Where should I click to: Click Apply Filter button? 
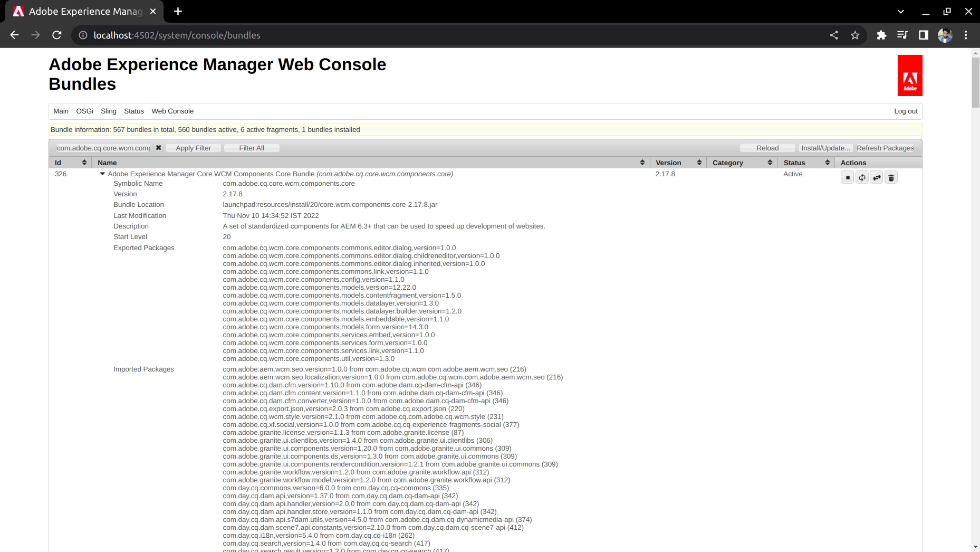coord(193,148)
